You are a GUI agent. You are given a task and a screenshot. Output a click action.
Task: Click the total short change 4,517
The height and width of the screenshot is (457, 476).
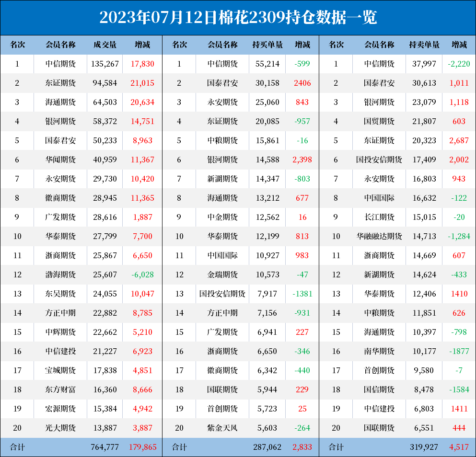click(x=459, y=447)
